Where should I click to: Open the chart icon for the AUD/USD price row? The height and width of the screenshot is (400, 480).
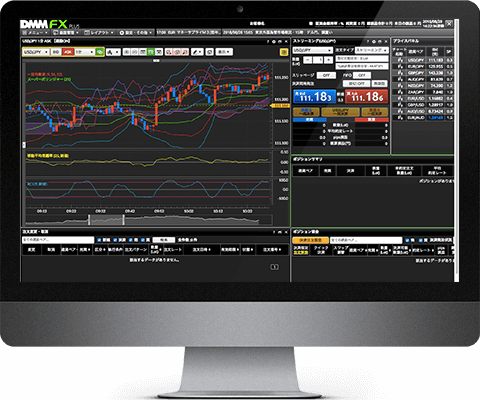point(400,111)
